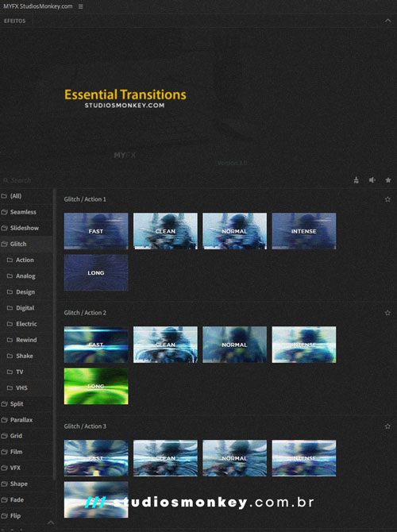Collapse the EFEITOS section chevron
397x532 pixels.
tap(387, 21)
